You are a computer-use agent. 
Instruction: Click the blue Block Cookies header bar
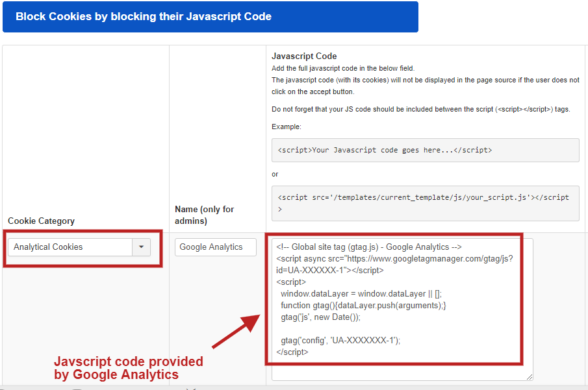[x=211, y=17]
